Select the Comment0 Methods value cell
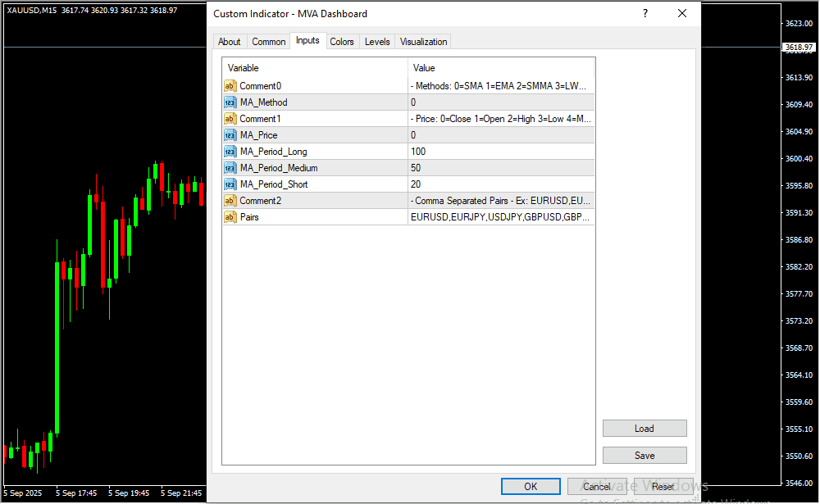The width and height of the screenshot is (820, 504). click(x=501, y=86)
